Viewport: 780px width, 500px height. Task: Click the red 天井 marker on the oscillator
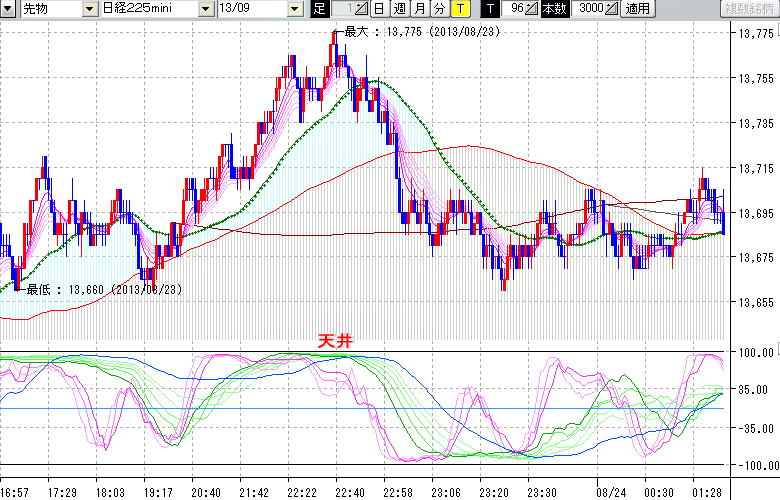click(335, 342)
